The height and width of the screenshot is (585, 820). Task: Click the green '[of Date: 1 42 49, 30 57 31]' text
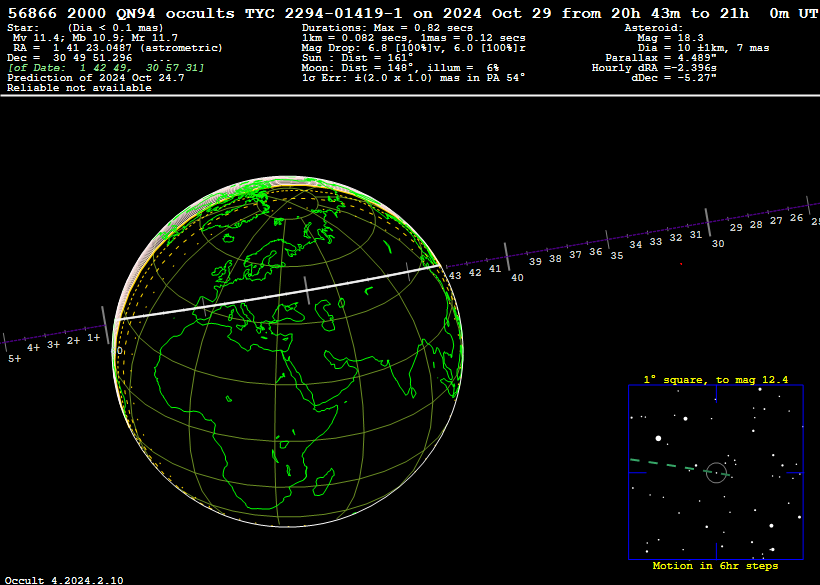[x=106, y=68]
